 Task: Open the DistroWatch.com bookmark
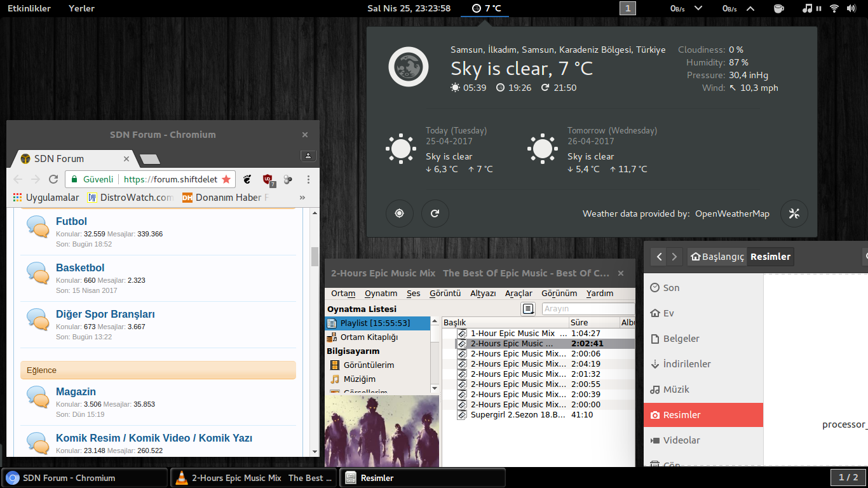[x=130, y=198]
